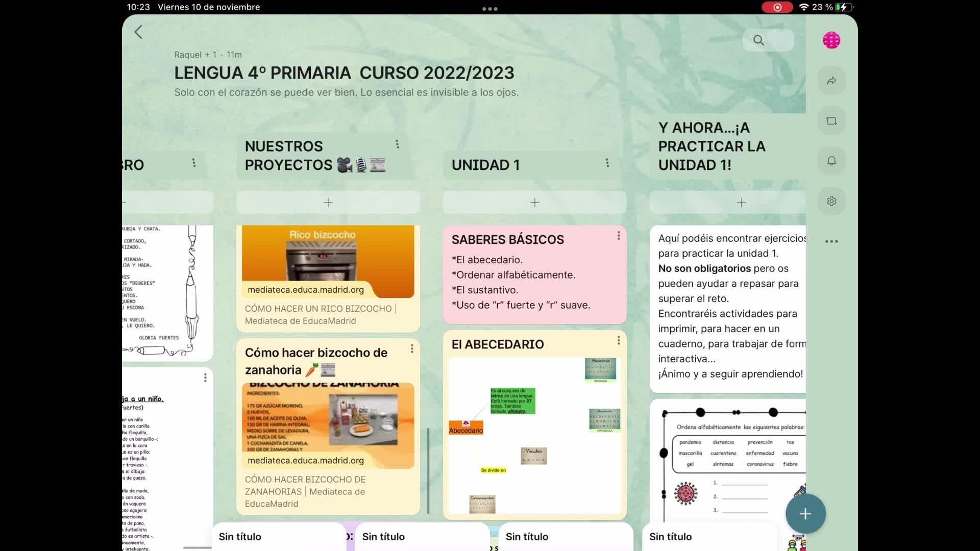The height and width of the screenshot is (551, 980).
Task: Open sidebar three-dot more menu
Action: 831,241
